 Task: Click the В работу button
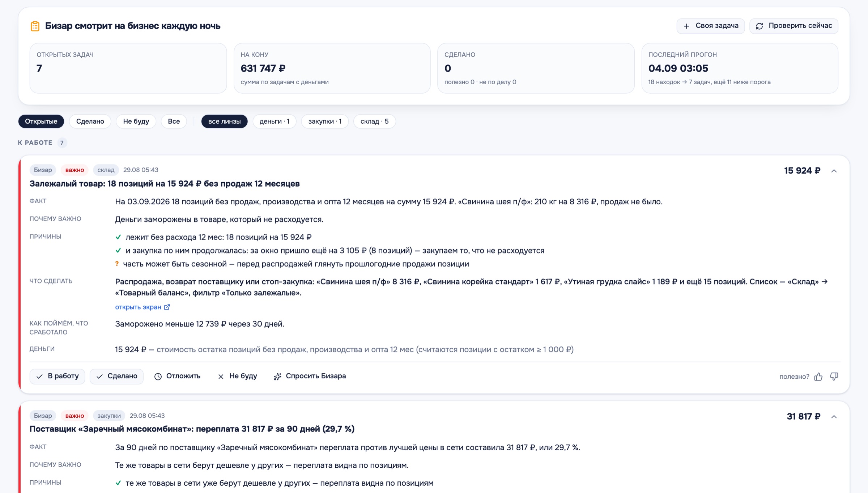(57, 376)
